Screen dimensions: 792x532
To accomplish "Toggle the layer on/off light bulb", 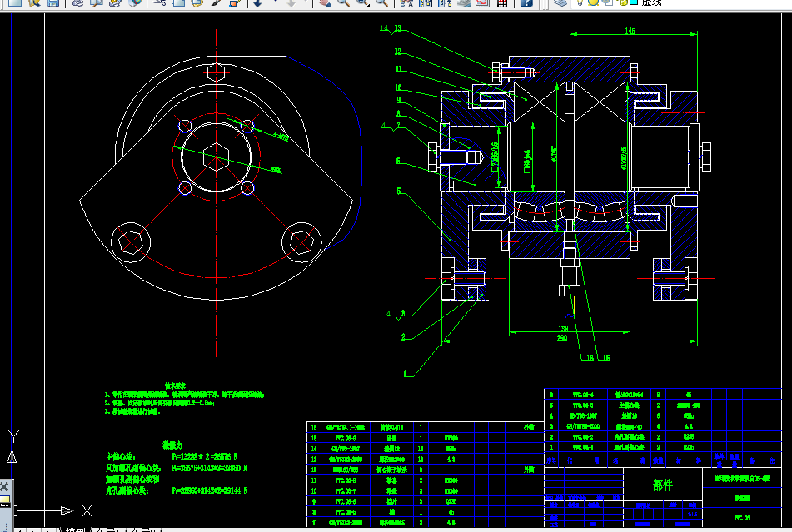I will (x=580, y=2).
